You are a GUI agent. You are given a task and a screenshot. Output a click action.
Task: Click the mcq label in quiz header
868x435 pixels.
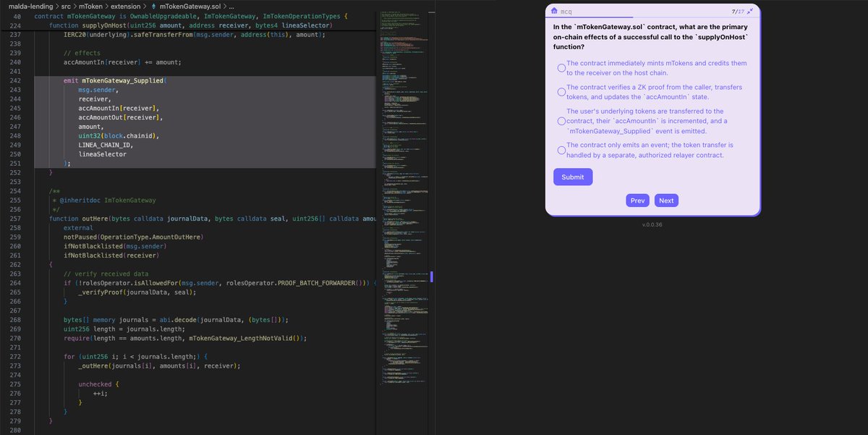pyautogui.click(x=566, y=12)
